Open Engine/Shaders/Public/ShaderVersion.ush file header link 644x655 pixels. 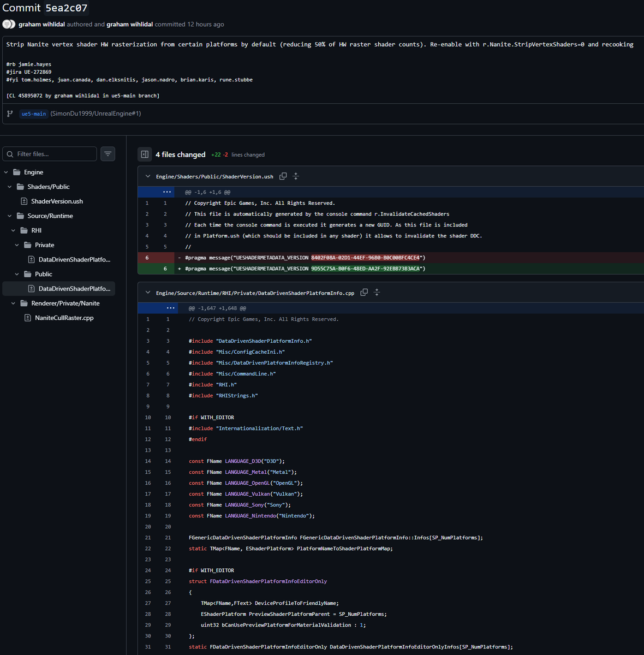click(214, 176)
